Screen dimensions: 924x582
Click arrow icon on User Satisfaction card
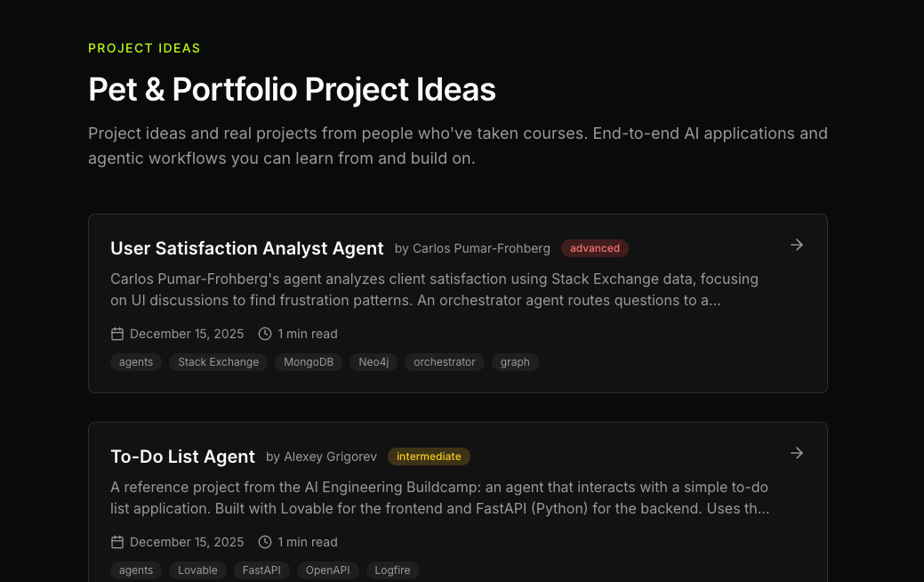click(x=797, y=245)
